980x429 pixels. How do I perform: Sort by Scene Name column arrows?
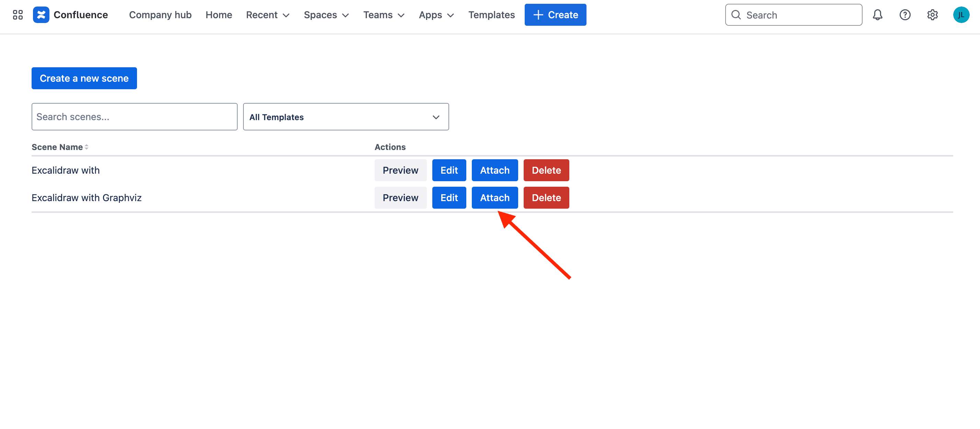87,147
